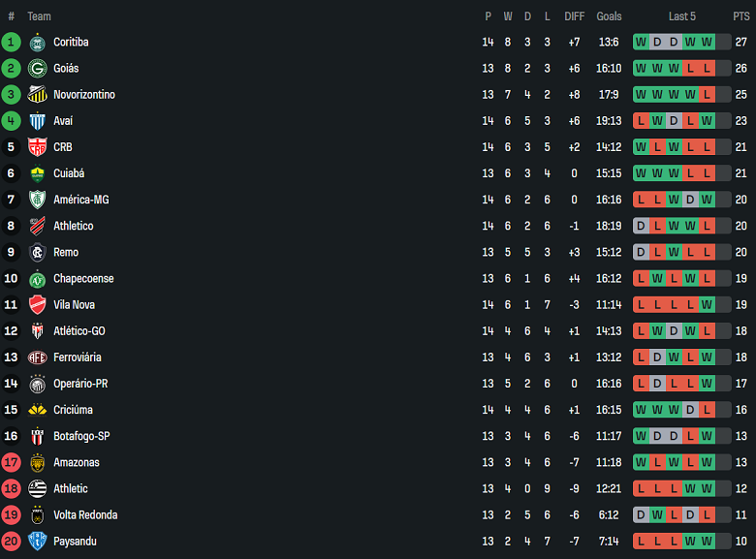Open the Remo team page link
The image size is (756, 559).
click(x=66, y=252)
